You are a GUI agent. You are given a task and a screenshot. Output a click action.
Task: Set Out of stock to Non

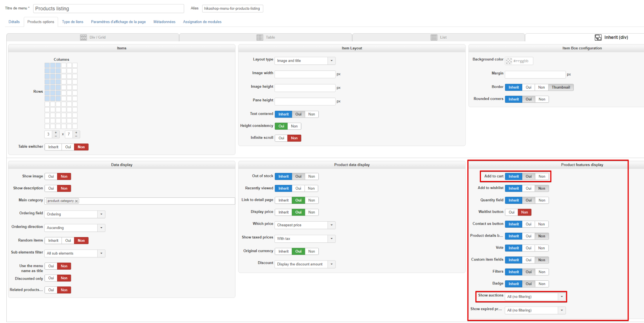pos(312,177)
